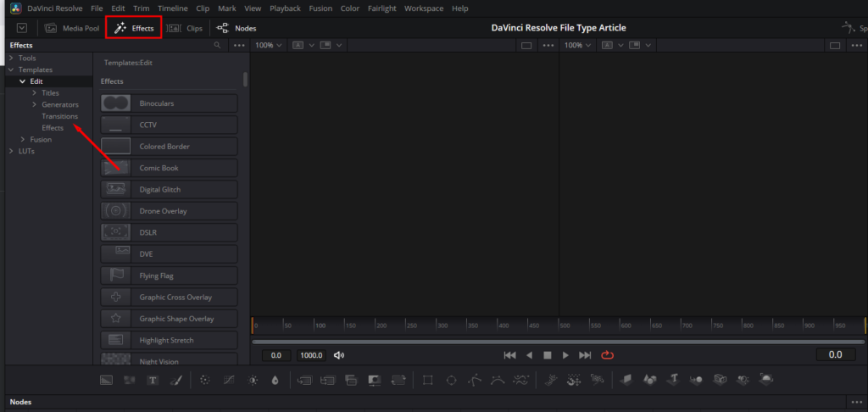Add a pRender particle node
Screen dimensions: 868x412
click(597, 380)
